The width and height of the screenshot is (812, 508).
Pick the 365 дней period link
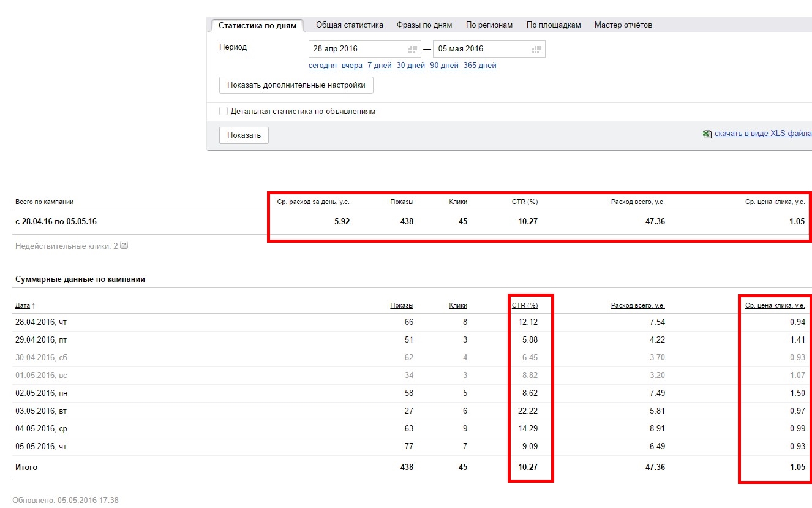pos(480,66)
